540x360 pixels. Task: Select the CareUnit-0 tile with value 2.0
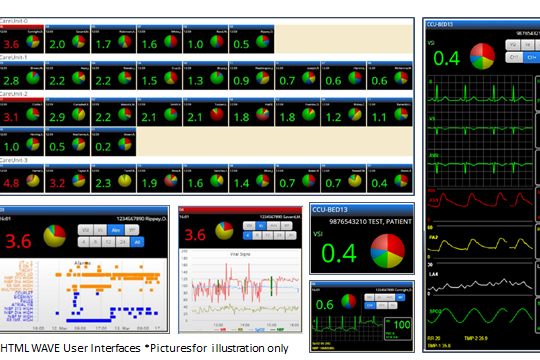coord(68,39)
